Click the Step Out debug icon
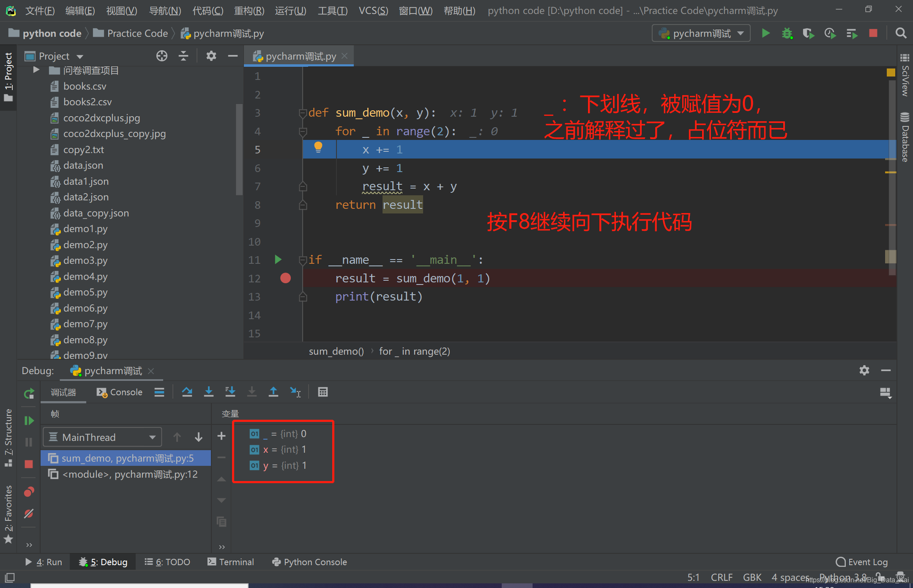The image size is (913, 588). pyautogui.click(x=273, y=392)
